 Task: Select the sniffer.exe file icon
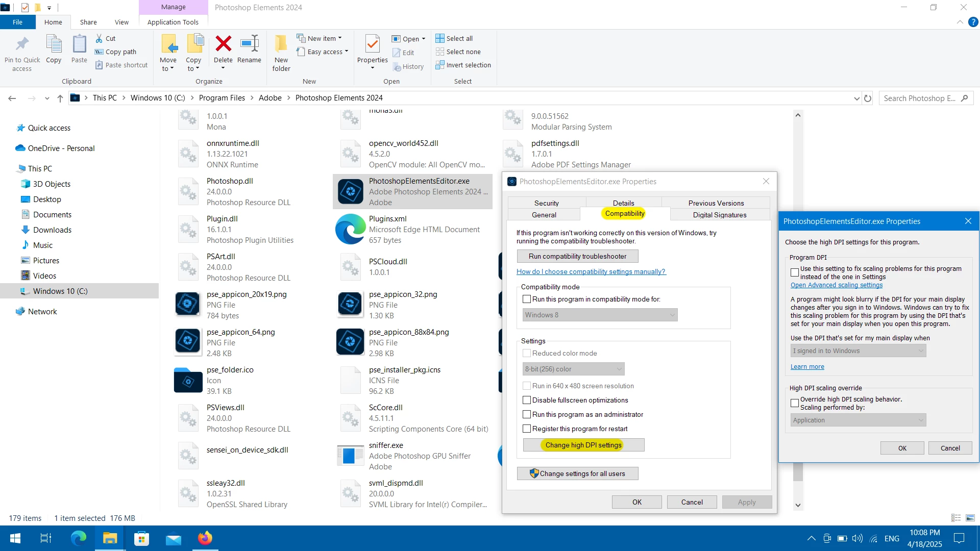click(x=350, y=455)
